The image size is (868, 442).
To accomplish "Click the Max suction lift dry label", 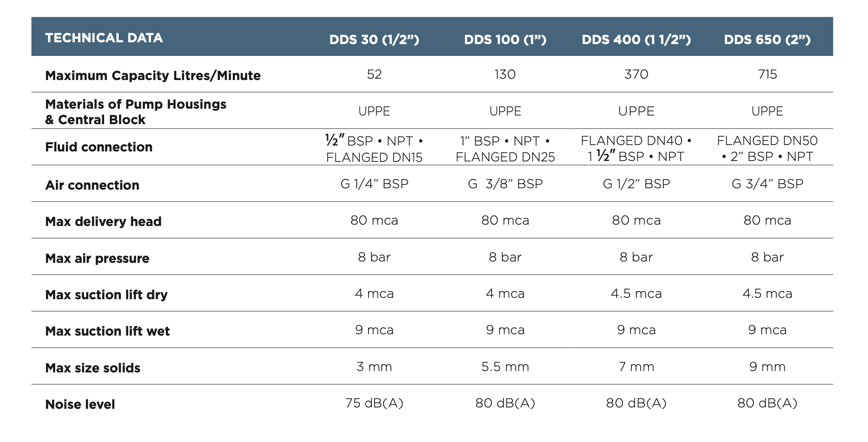I will pos(107,295).
